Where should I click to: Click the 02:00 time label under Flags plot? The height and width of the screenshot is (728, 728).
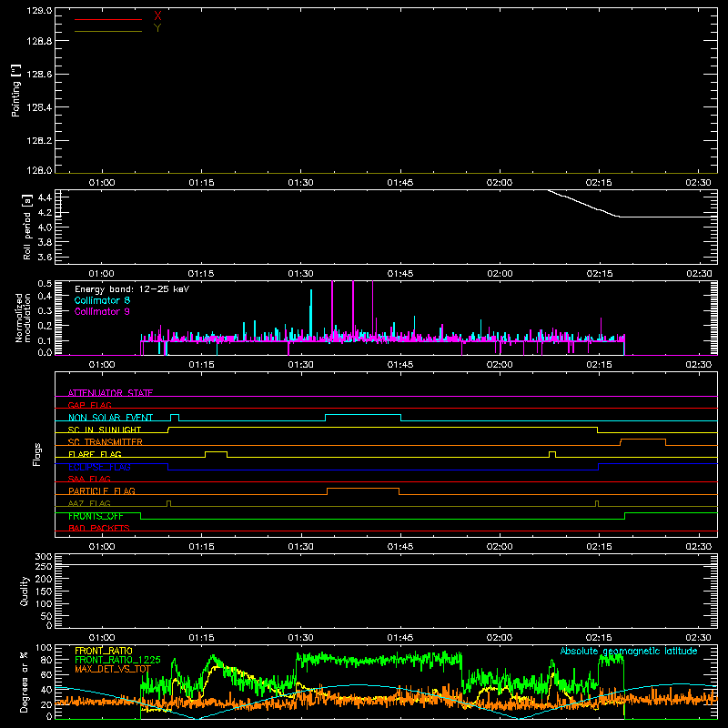click(500, 547)
